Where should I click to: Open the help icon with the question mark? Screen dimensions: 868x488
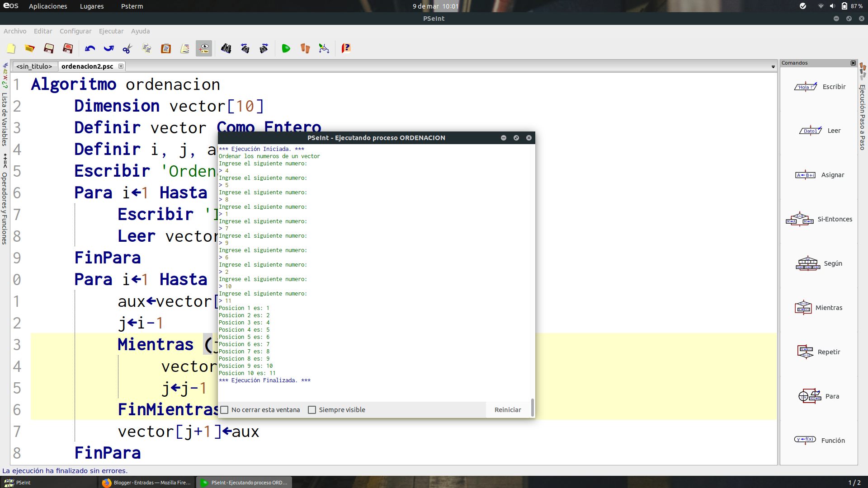click(346, 48)
